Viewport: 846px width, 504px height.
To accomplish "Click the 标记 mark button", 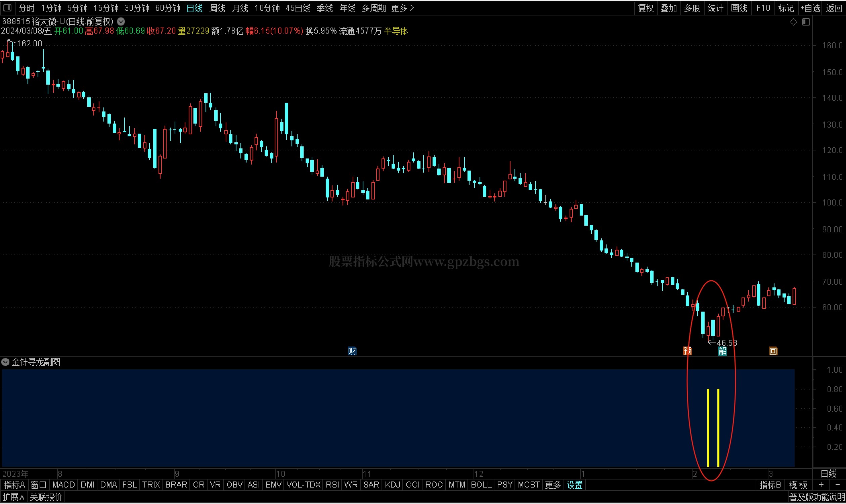I will point(786,8).
